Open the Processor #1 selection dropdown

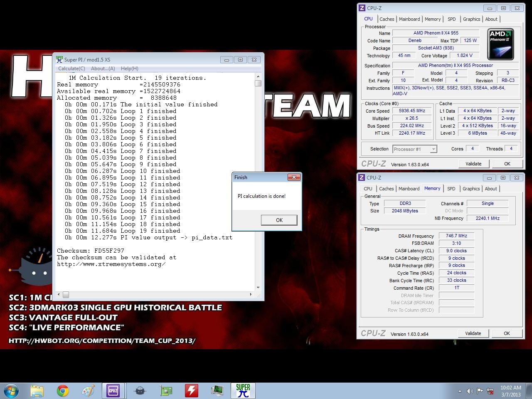tap(415, 149)
